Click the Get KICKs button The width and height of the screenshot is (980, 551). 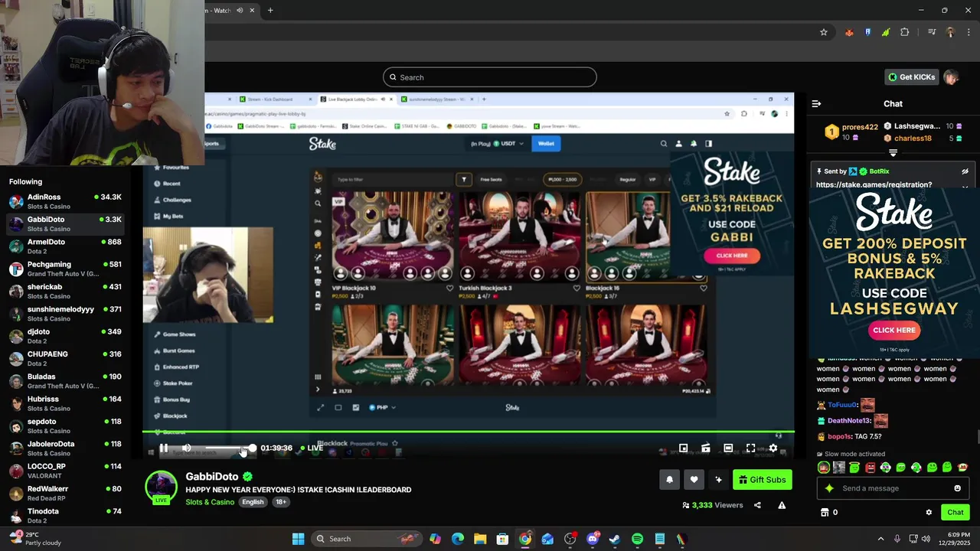click(911, 77)
